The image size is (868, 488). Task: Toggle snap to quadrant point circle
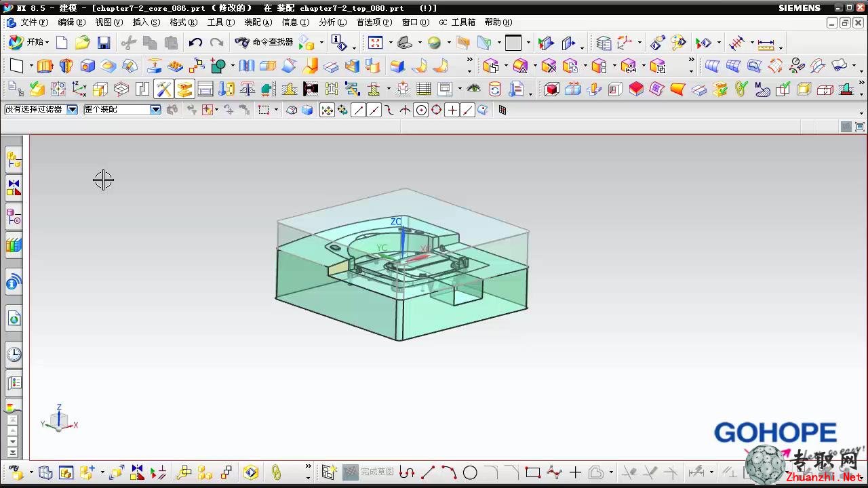[x=437, y=110]
